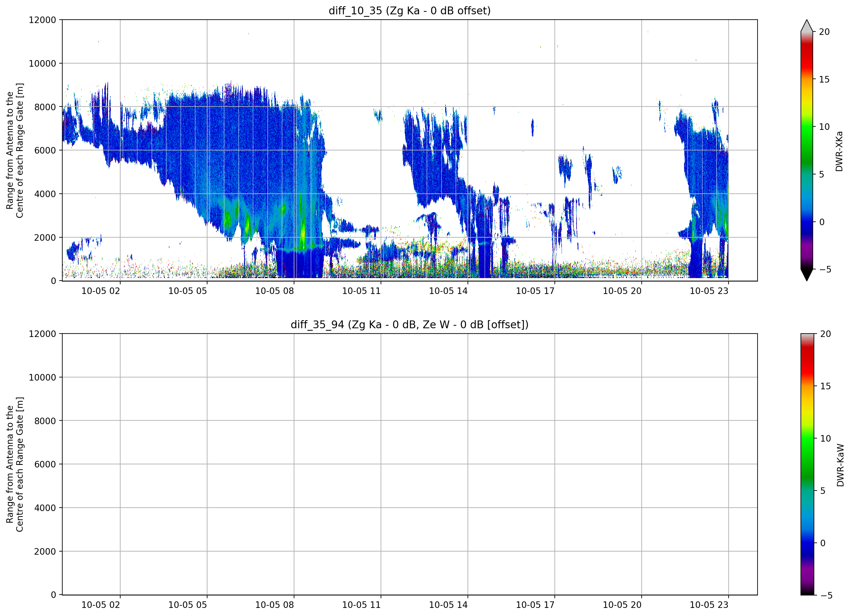Click the 2000 y-tick of diff_35_94 plot
This screenshot has width=851, height=616.
pos(45,552)
